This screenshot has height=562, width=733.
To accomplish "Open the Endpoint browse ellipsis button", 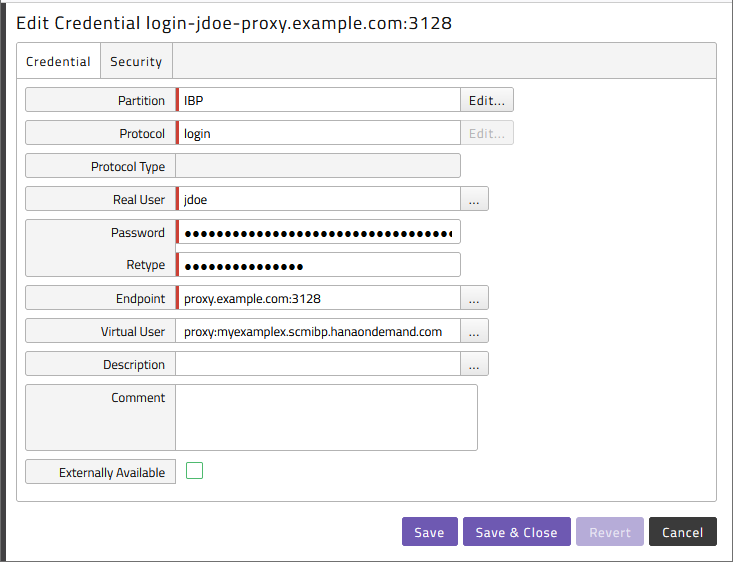I will point(474,298).
